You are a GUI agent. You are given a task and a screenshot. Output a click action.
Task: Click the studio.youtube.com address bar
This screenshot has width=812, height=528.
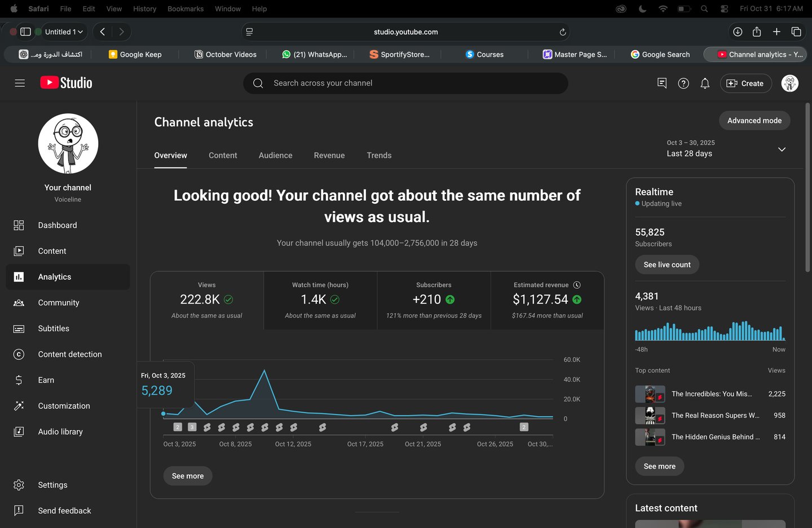click(x=405, y=32)
